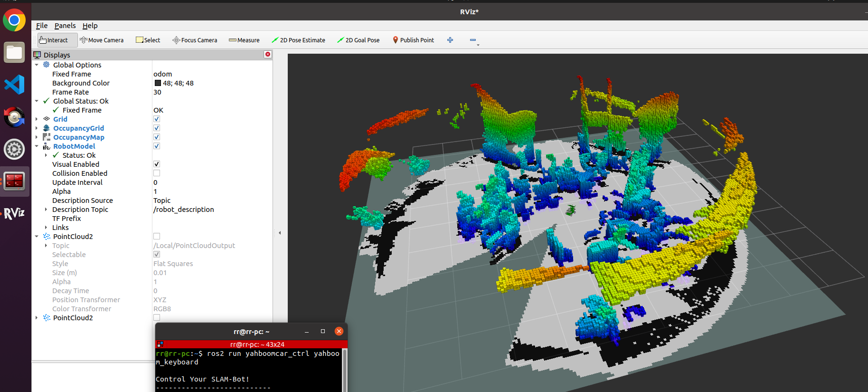Expand the OccupancyGrid tree item
Viewport: 868px width, 392px height.
37,128
